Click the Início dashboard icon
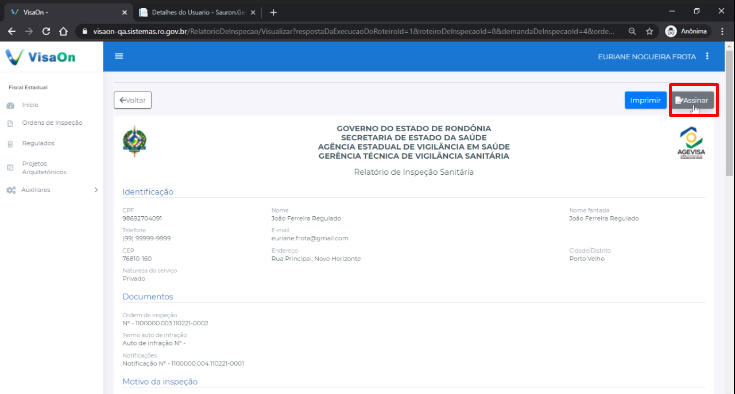Viewport: 735px width, 394px height. (10, 105)
